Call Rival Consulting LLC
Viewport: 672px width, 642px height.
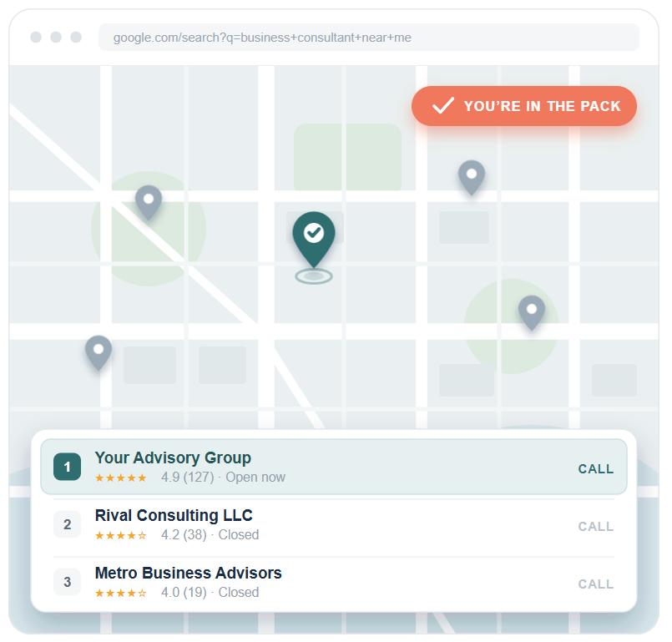(x=596, y=526)
